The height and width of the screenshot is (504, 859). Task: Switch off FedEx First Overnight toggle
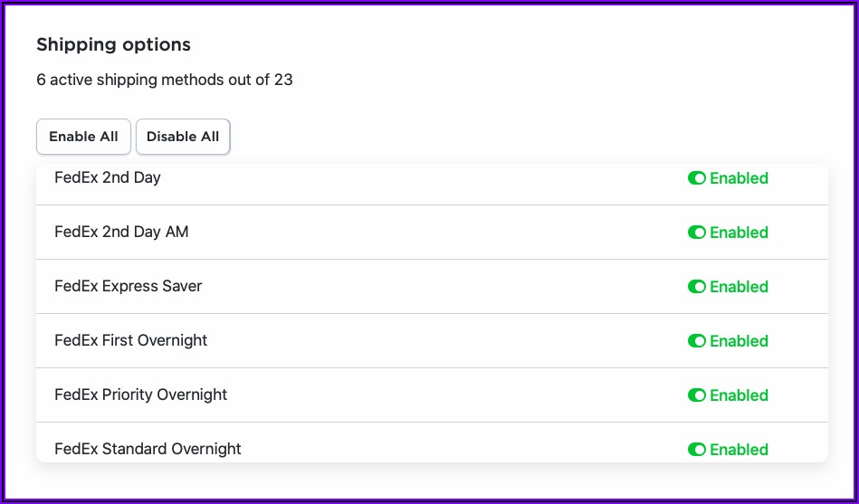tap(696, 341)
